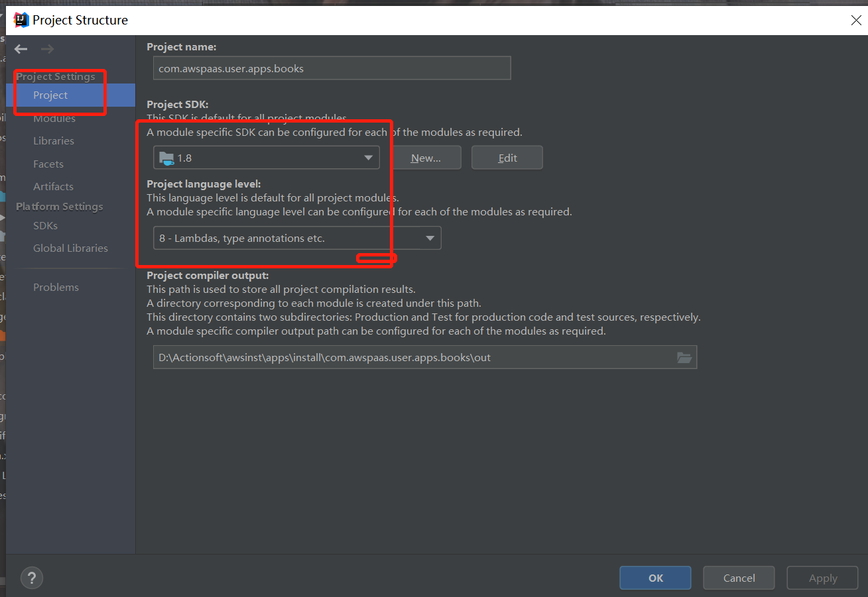Click the Edit SDK button
The width and height of the screenshot is (868, 597).
click(507, 158)
